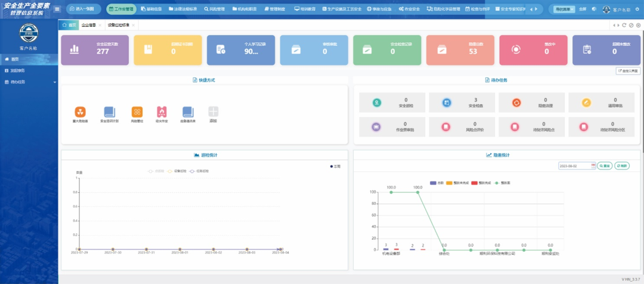Screen dimensions: 644x284
Task: Collapse the sidebar with the hamburger icon
Action: tap(57, 9)
